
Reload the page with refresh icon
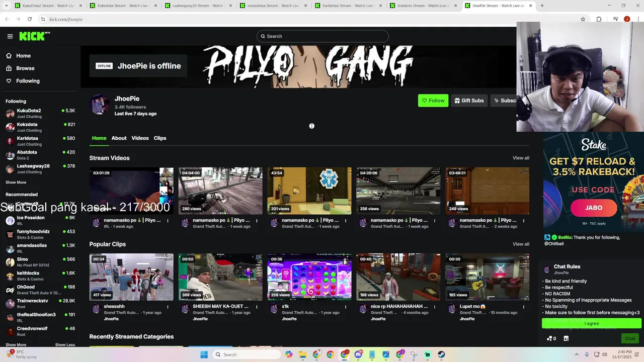pos(30,19)
